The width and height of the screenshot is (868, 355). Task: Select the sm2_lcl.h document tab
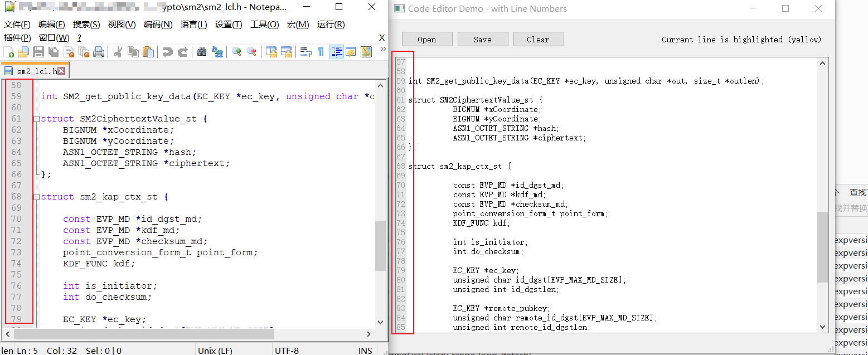point(35,71)
